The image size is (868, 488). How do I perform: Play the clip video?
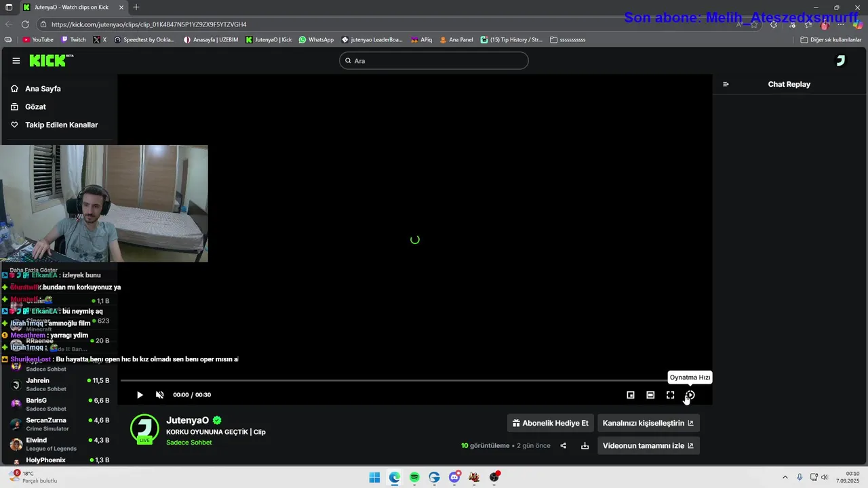tap(140, 395)
